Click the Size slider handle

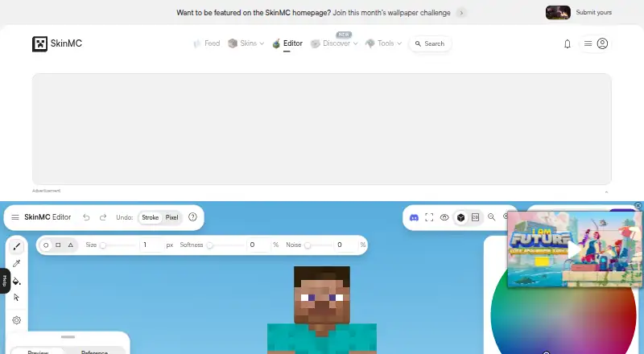pyautogui.click(x=103, y=245)
